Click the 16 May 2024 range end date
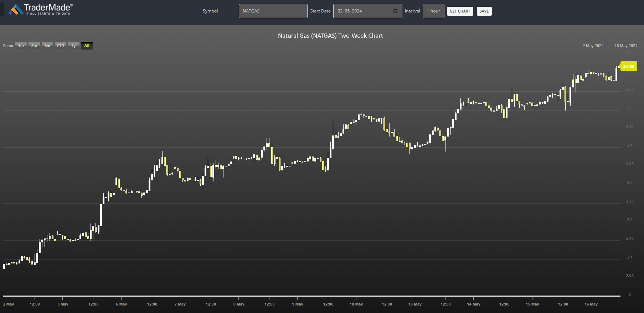Image resolution: width=644 pixels, height=313 pixels. click(x=626, y=46)
